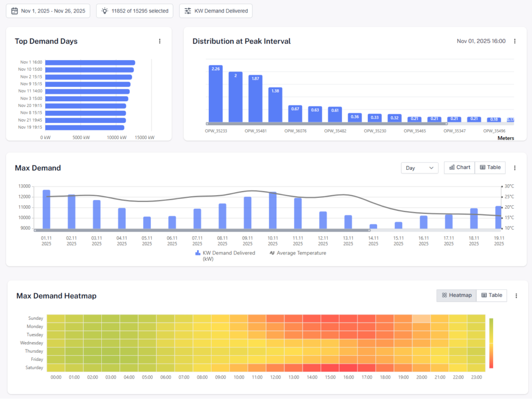
Task: Click the 2.26 distribution bar for OPW_35233
Action: (x=216, y=93)
